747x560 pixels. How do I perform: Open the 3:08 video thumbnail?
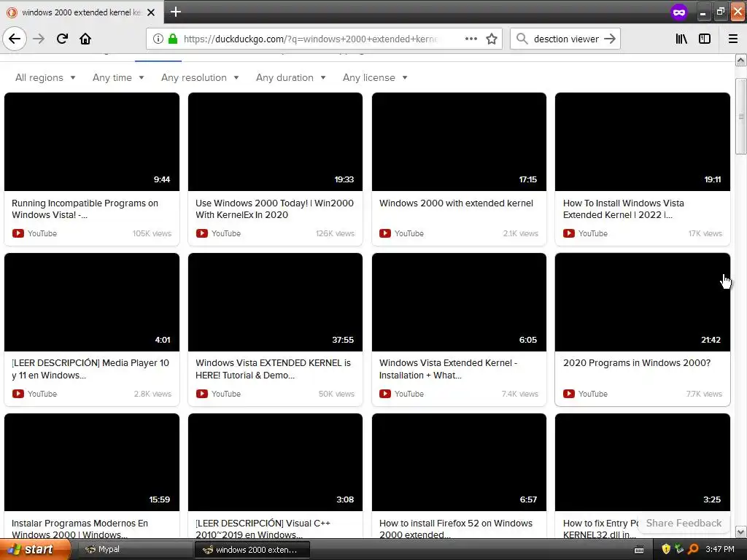pyautogui.click(x=275, y=462)
